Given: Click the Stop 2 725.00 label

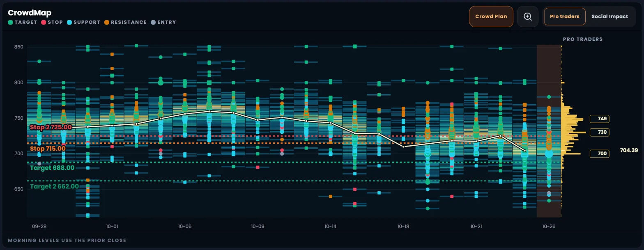Looking at the screenshot, I should point(51,127).
